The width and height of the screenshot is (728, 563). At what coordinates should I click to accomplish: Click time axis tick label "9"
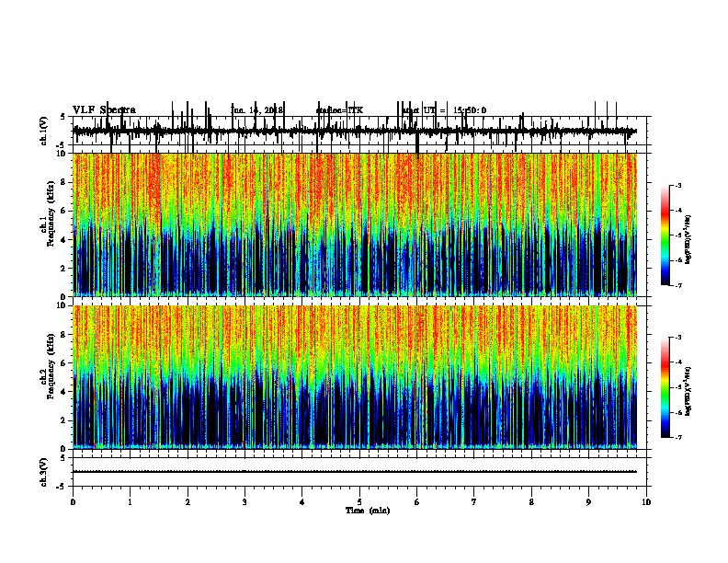click(x=588, y=502)
